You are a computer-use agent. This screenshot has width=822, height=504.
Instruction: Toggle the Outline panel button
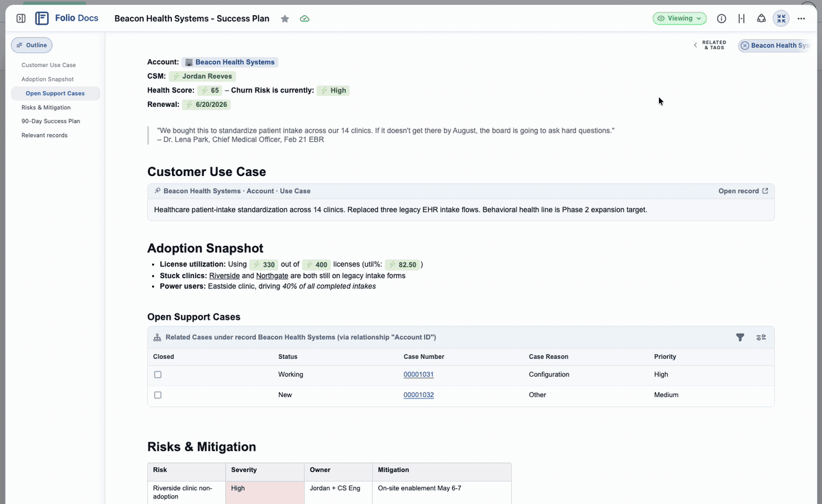(32, 45)
